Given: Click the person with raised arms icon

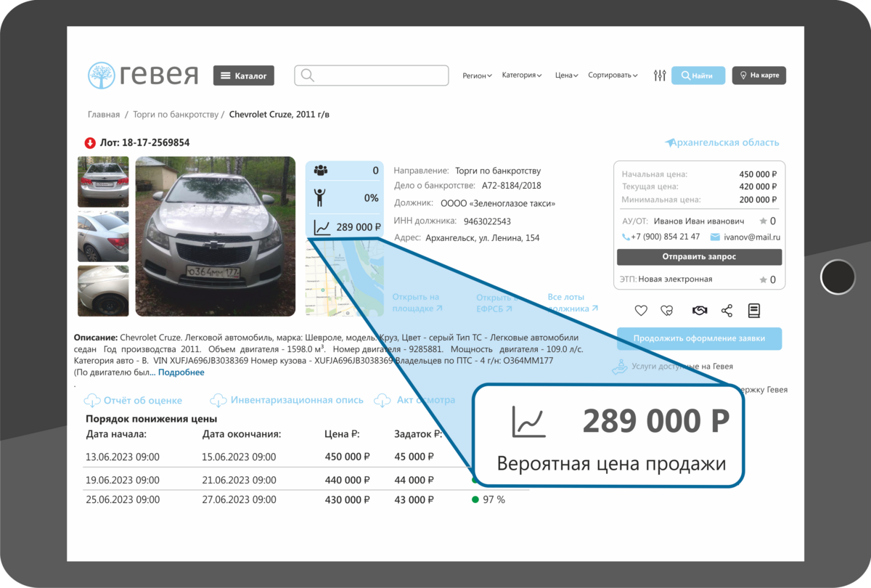Looking at the screenshot, I should [x=320, y=197].
